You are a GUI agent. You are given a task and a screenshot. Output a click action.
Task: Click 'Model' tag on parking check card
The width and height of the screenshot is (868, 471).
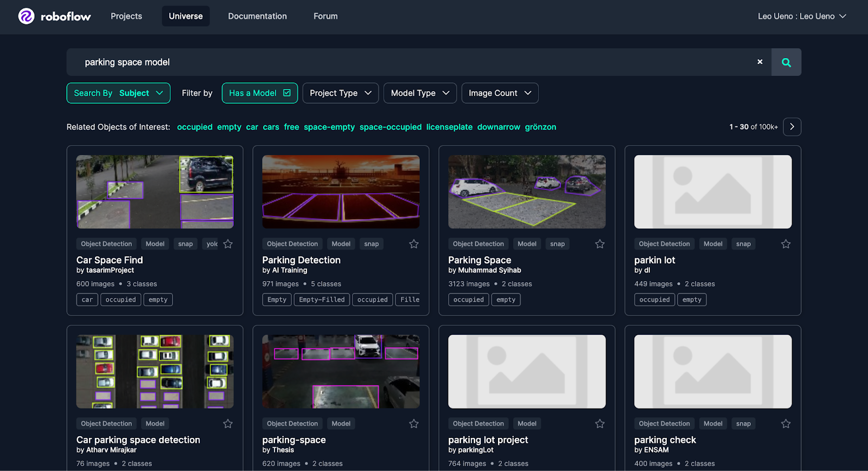713,424
